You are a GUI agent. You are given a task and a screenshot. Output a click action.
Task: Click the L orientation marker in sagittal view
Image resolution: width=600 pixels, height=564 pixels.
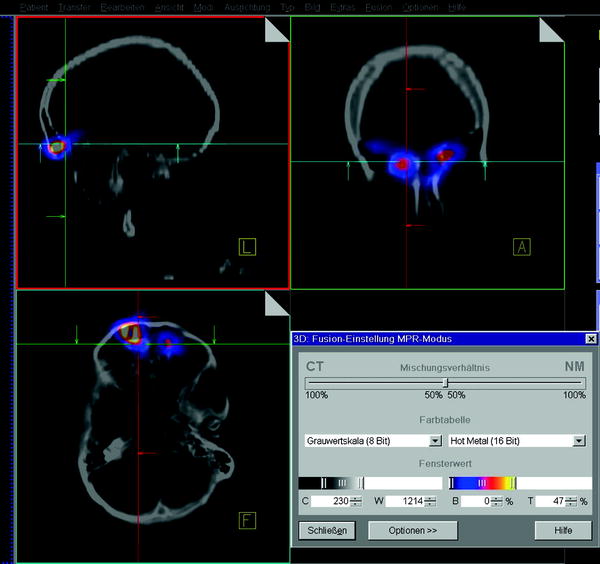pos(246,246)
